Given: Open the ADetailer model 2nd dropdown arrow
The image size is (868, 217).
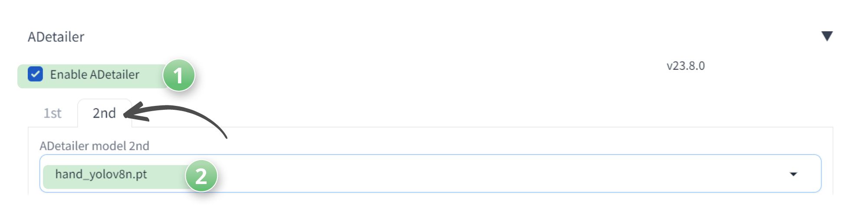Looking at the screenshot, I should [x=793, y=174].
